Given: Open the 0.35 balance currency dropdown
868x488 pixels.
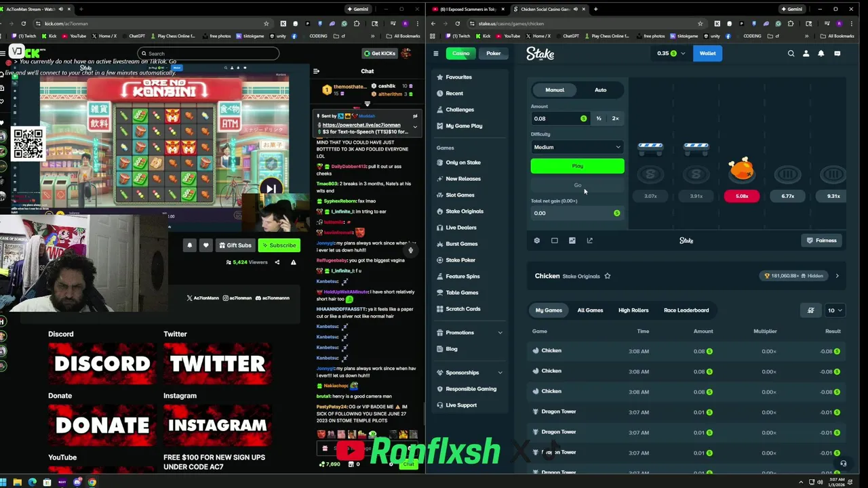Looking at the screenshot, I should tap(671, 54).
